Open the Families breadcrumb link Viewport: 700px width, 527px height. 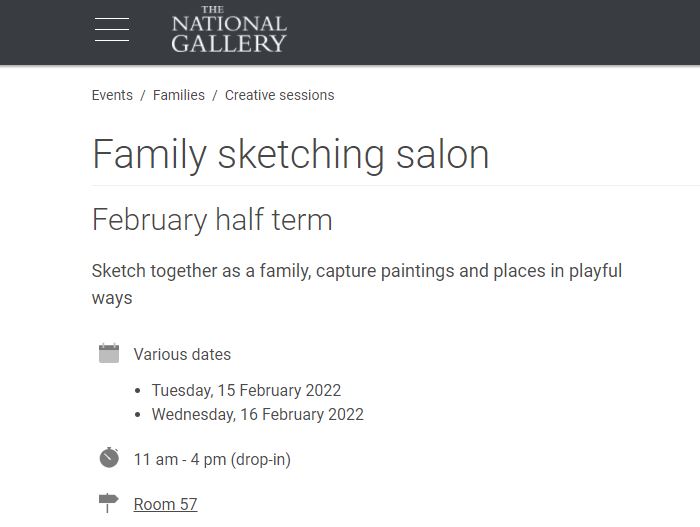click(179, 95)
